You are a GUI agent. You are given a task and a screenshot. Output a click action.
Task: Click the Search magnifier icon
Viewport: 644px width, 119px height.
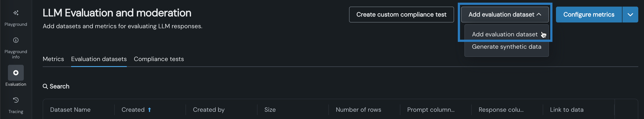tap(45, 86)
